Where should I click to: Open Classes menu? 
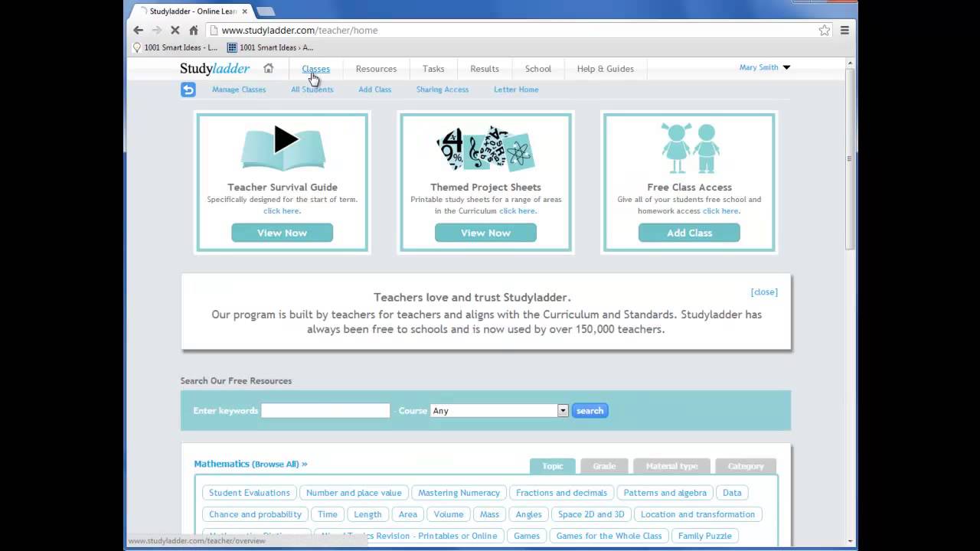point(315,69)
